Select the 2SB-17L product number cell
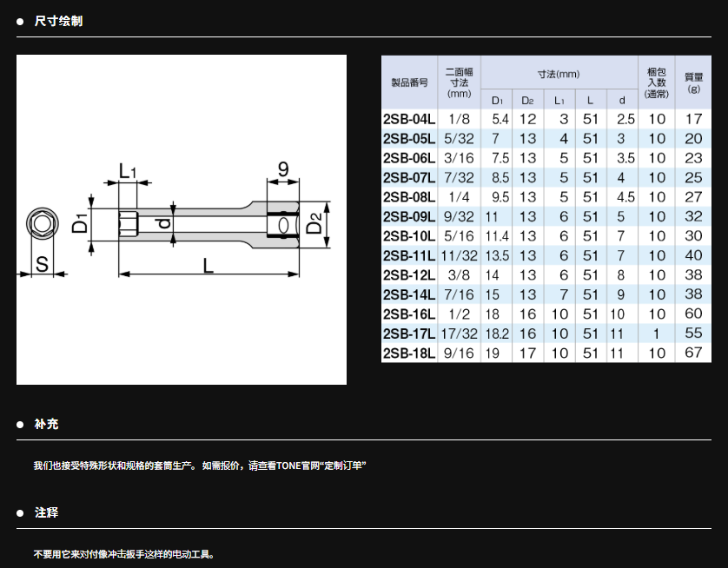The height and width of the screenshot is (568, 728). point(409,334)
